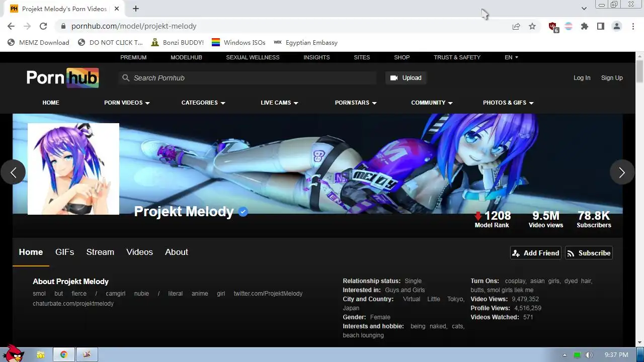Expand the EN language dropdown
This screenshot has height=362, width=644.
511,57
